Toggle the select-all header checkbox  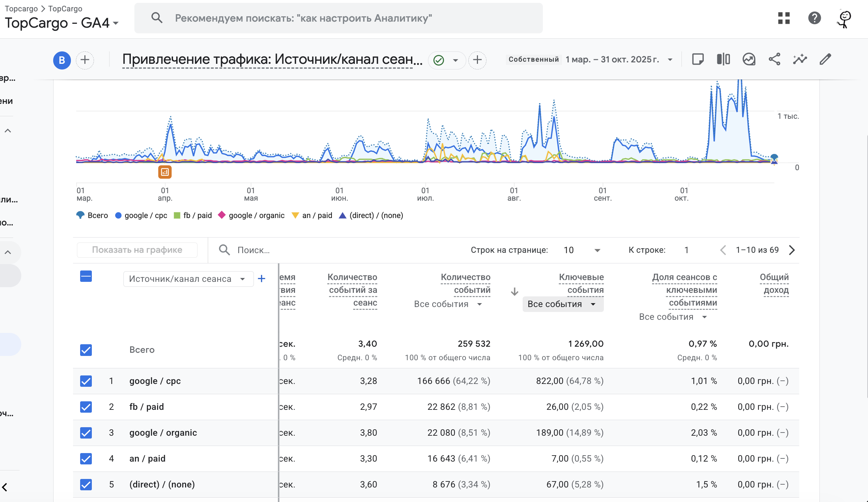click(x=86, y=276)
